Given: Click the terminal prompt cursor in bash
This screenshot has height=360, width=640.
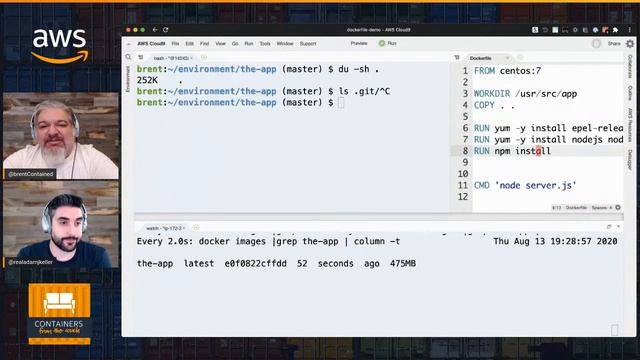Looking at the screenshot, I should pos(341,103).
